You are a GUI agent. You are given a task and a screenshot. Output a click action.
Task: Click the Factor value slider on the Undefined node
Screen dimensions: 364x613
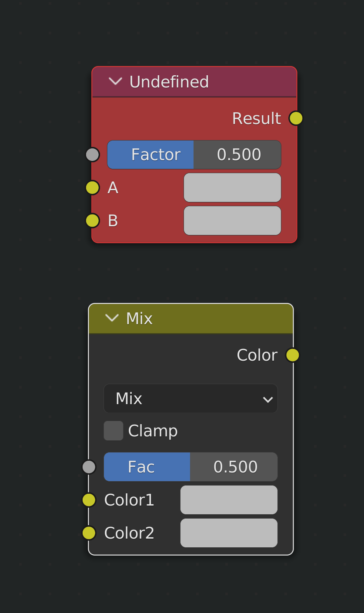coord(237,154)
